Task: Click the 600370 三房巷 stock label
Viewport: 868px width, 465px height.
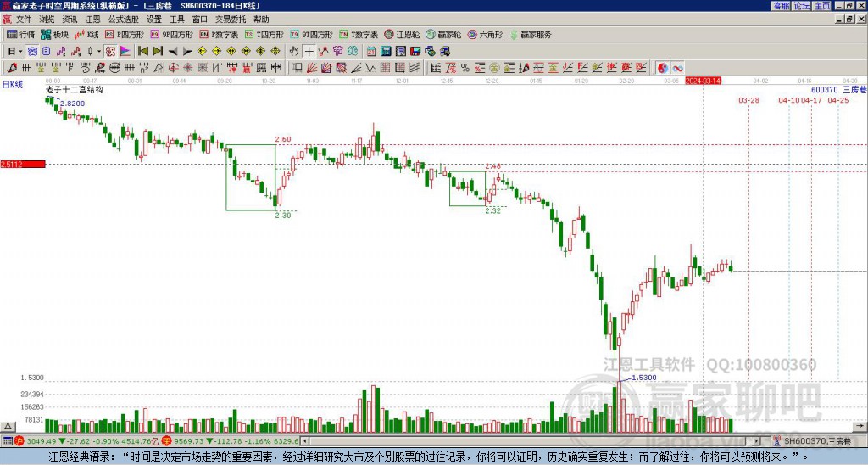Action: tap(838, 90)
